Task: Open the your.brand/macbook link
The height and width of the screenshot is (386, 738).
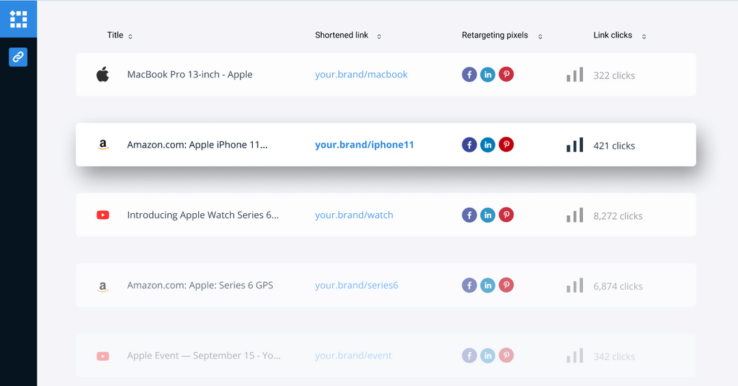Action: pos(361,74)
